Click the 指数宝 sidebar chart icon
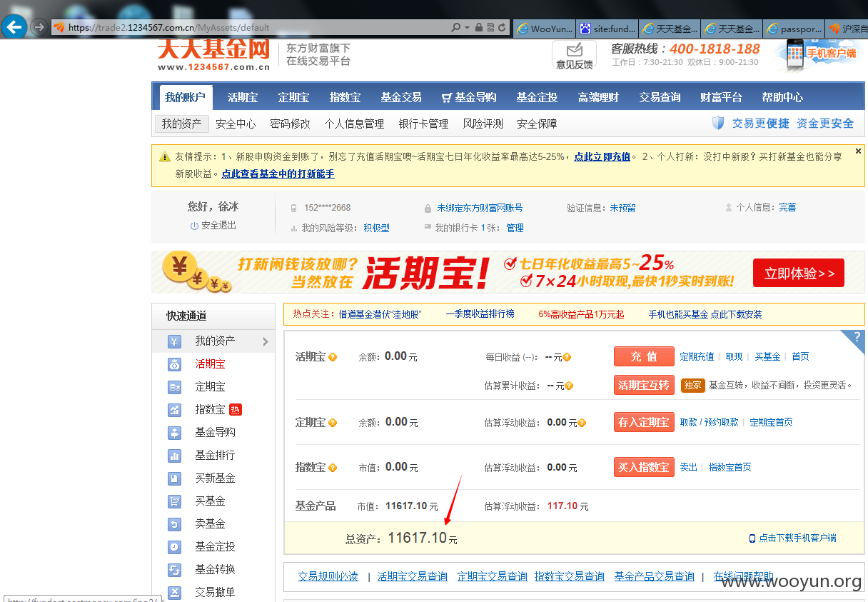This screenshot has height=602, width=868. click(174, 410)
